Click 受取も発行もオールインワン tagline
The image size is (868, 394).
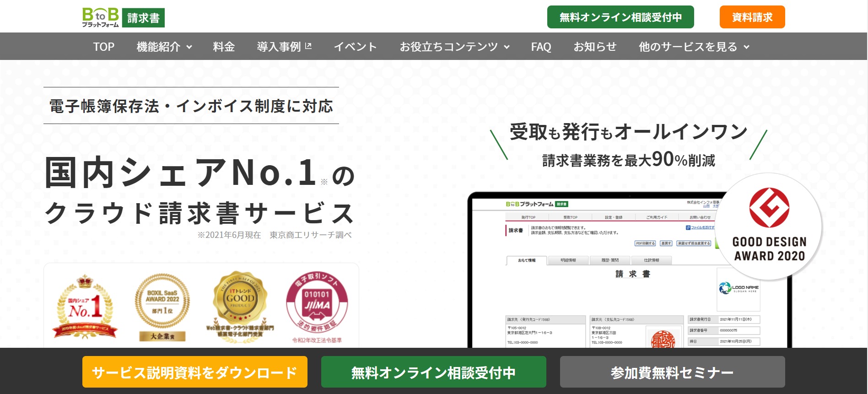(x=629, y=132)
